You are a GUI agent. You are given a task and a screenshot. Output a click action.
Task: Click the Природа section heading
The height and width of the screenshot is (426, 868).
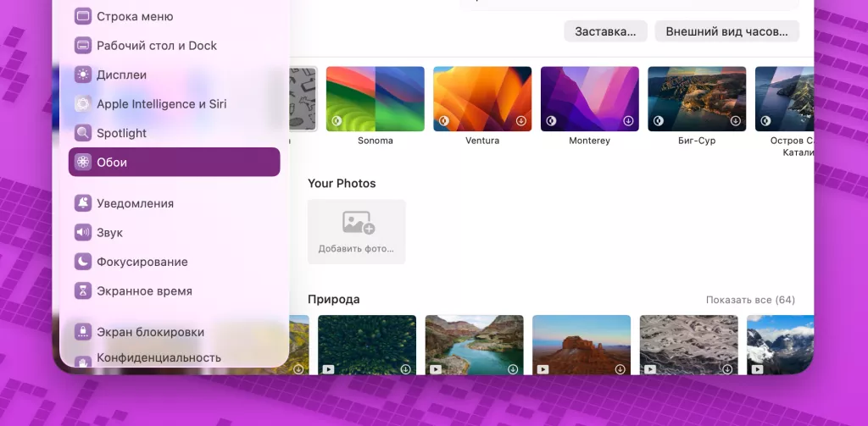[x=334, y=299]
